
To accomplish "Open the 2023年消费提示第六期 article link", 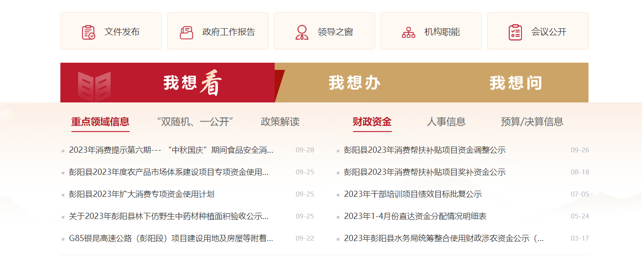I will click(x=171, y=150).
